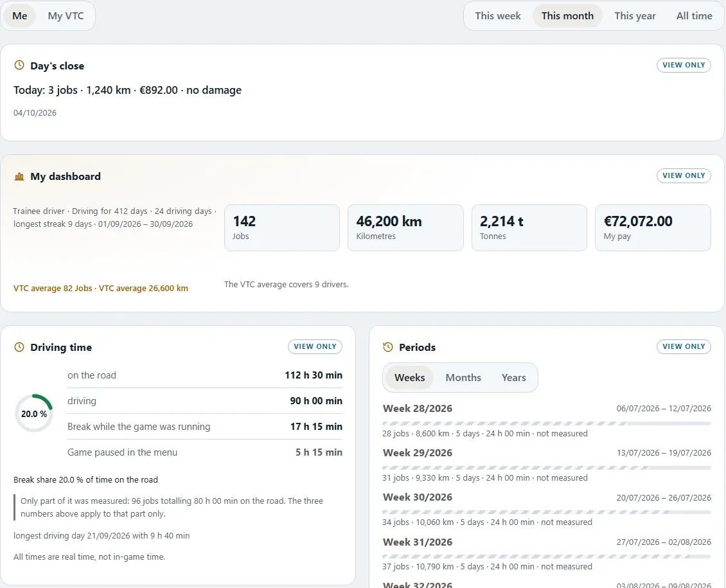Switch scope to My VTC

click(66, 15)
